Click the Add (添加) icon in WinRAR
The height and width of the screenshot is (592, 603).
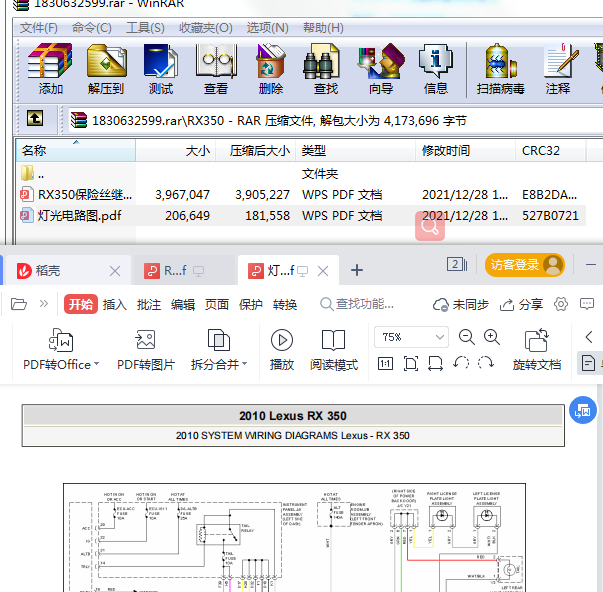tap(50, 70)
